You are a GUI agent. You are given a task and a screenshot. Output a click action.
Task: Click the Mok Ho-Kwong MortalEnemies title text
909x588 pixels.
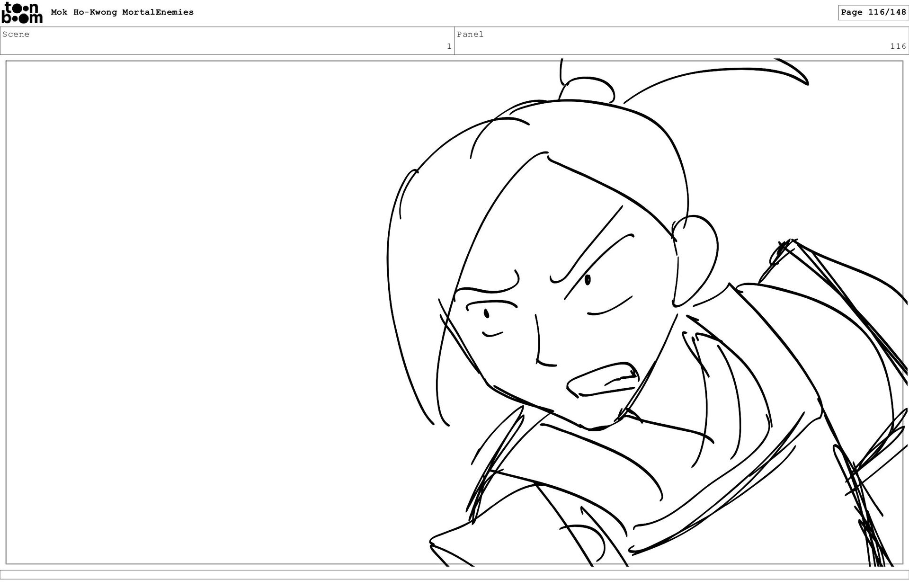coord(122,12)
